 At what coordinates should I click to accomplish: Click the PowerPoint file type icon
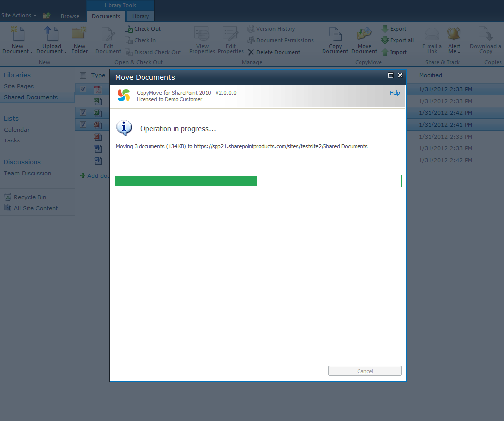coord(97,137)
